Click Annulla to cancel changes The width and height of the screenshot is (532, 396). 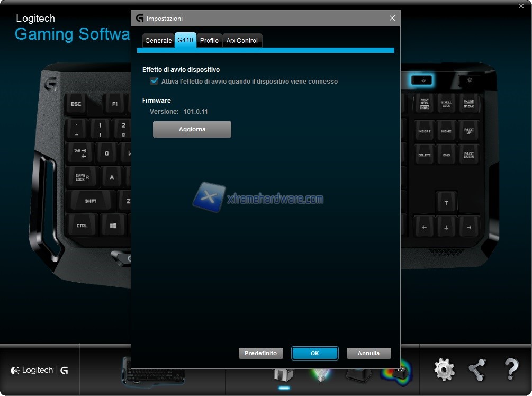click(x=368, y=353)
